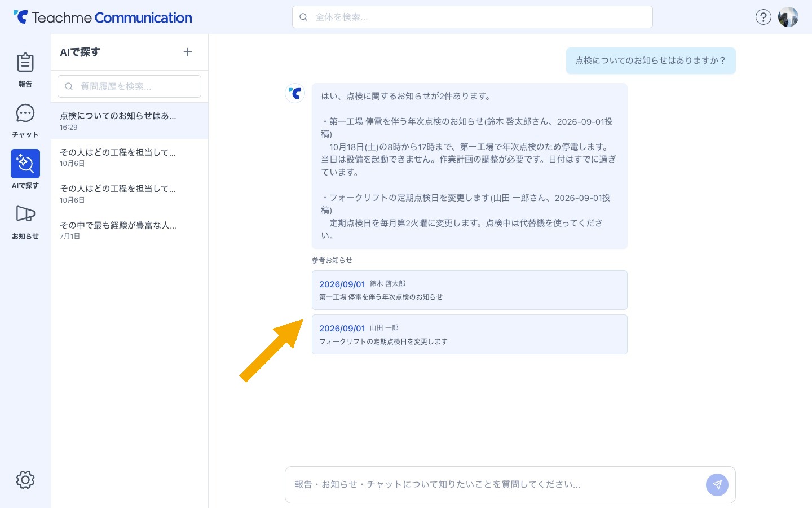This screenshot has width=812, height=508.
Task: Click the AIで探す panel heading
Action: point(80,52)
